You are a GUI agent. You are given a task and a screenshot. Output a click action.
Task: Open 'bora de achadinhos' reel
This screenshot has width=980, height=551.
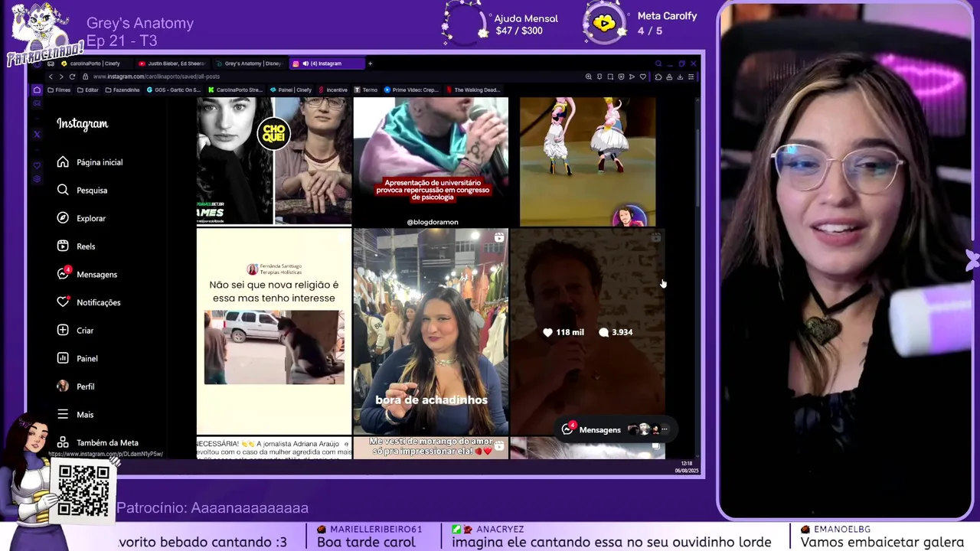(430, 331)
